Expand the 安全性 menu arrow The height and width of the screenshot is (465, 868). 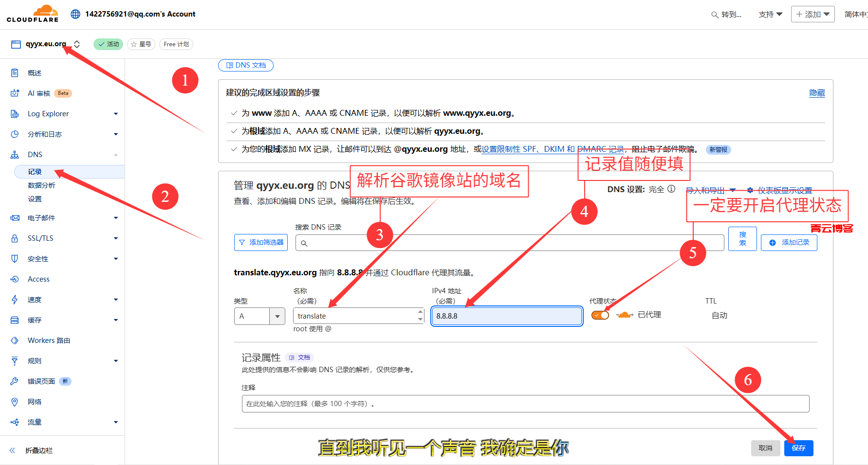tap(116, 259)
